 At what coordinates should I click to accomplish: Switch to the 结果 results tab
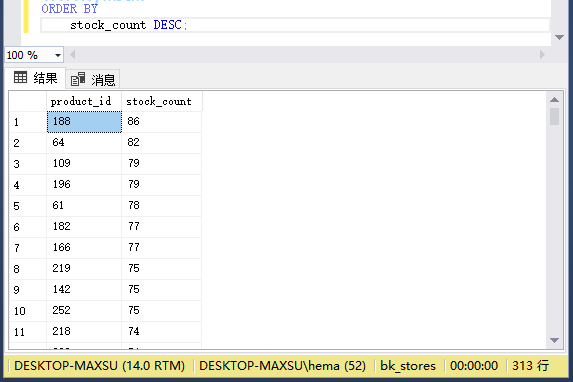[x=36, y=78]
